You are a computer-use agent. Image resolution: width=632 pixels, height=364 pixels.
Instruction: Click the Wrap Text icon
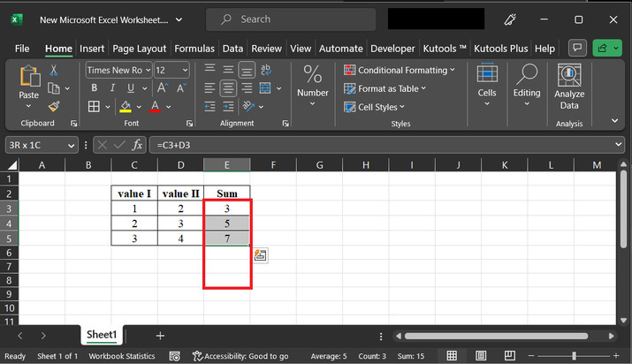pos(266,70)
